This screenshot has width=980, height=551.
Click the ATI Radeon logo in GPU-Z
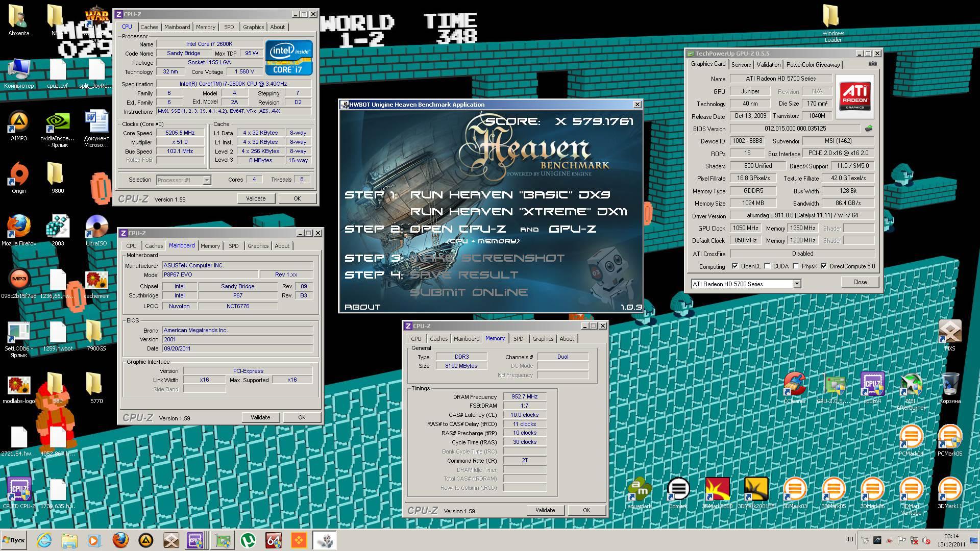[855, 97]
